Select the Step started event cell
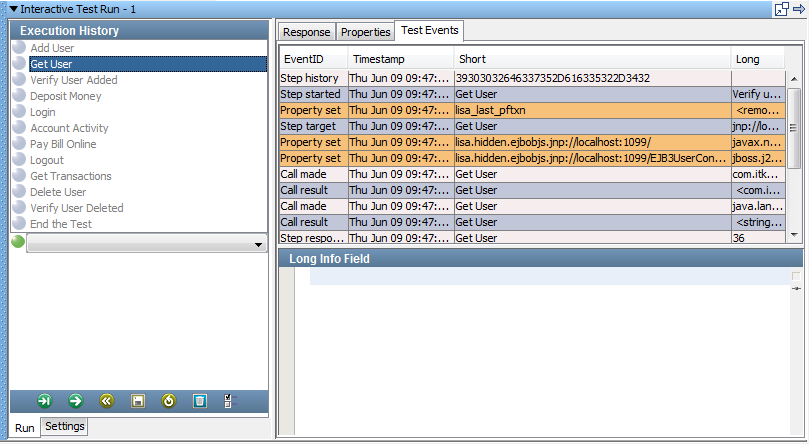 coord(314,94)
